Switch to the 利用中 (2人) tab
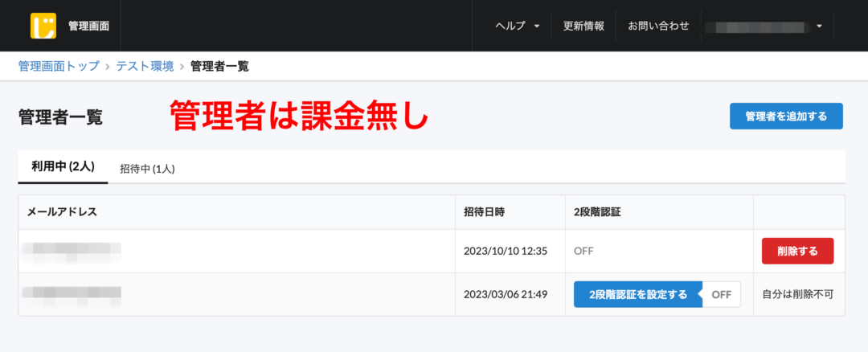The height and width of the screenshot is (352, 868). click(63, 167)
